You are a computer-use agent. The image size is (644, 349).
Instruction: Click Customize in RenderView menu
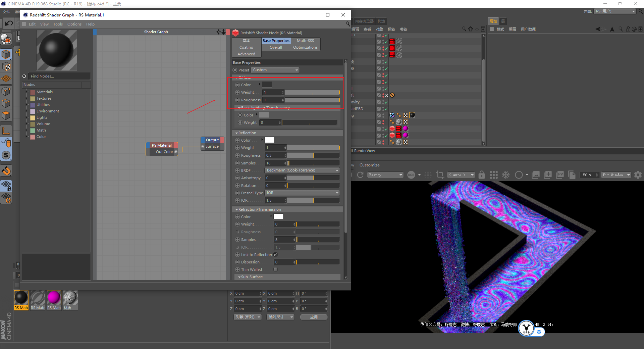pos(370,165)
